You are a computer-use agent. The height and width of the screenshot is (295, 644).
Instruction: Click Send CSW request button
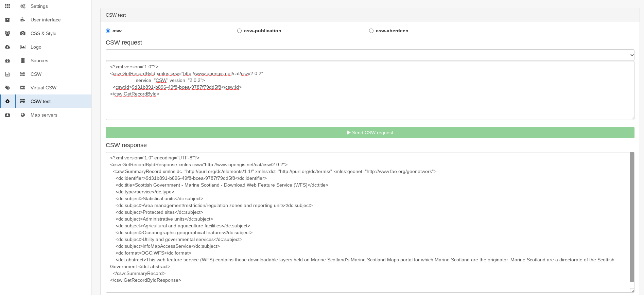(x=370, y=133)
